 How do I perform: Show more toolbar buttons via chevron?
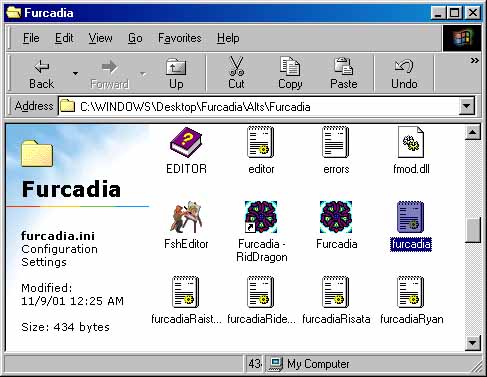[x=474, y=60]
